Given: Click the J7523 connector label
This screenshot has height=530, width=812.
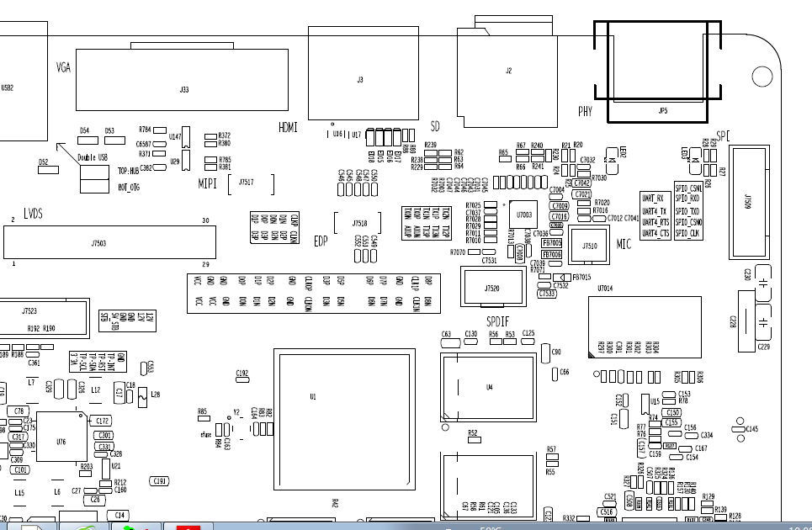Looking at the screenshot, I should point(29,311).
